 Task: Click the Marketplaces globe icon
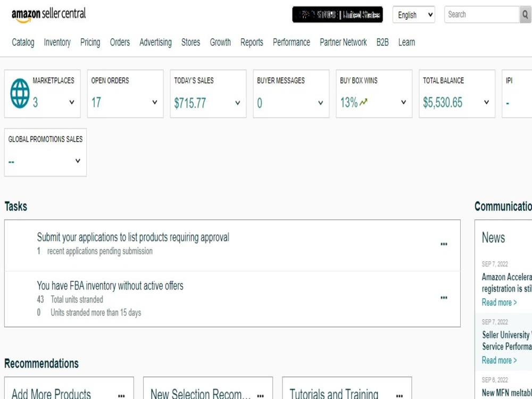tap(20, 93)
